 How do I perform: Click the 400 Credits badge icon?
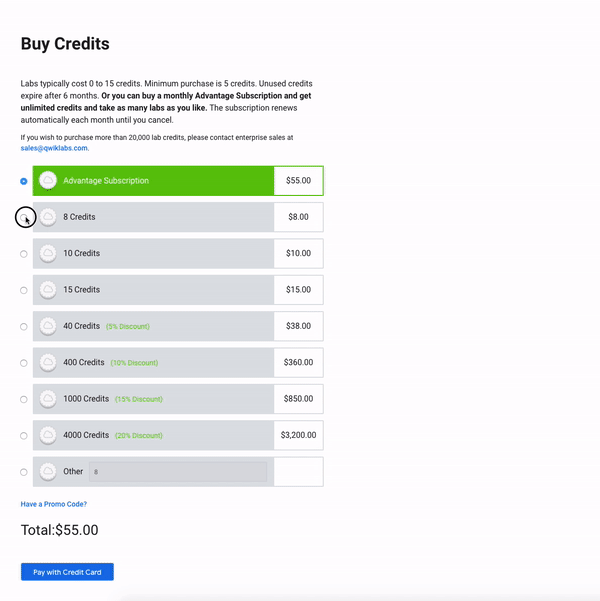tap(47, 363)
